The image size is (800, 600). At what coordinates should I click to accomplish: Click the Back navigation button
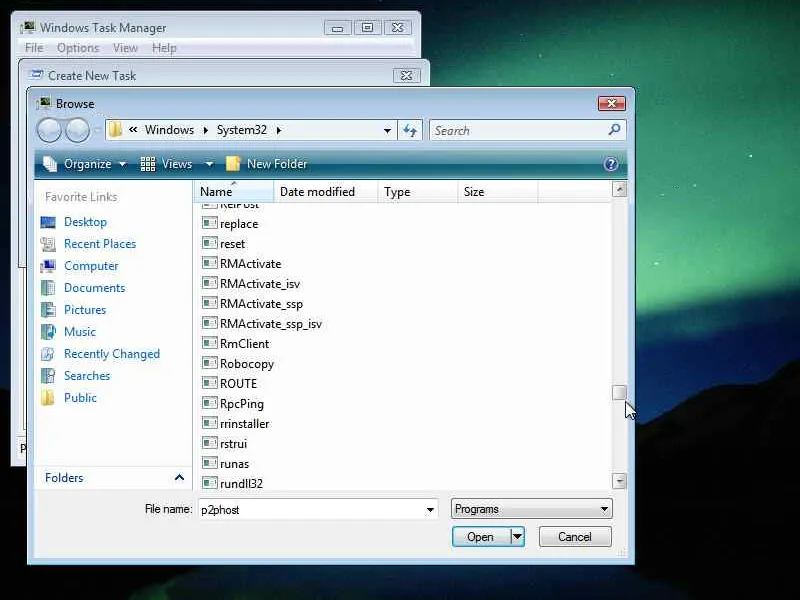[49, 130]
